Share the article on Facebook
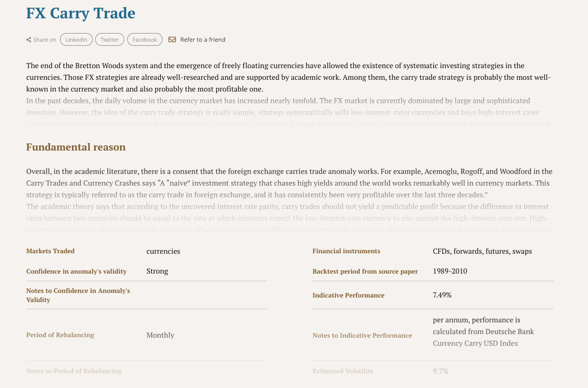 coord(145,40)
